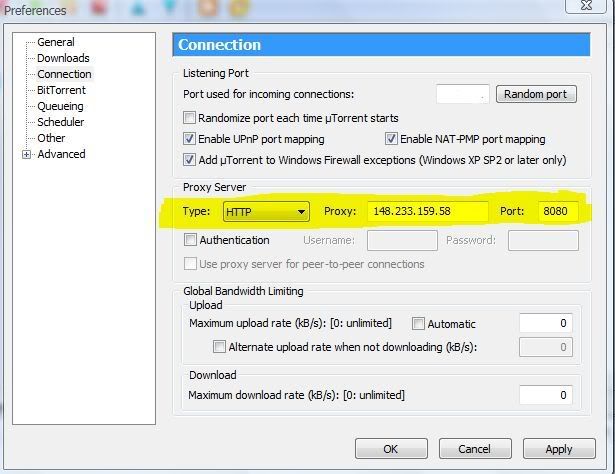Screen dimensions: 615x474
Task: Select Downloads in the preferences tree
Action: click(63, 58)
